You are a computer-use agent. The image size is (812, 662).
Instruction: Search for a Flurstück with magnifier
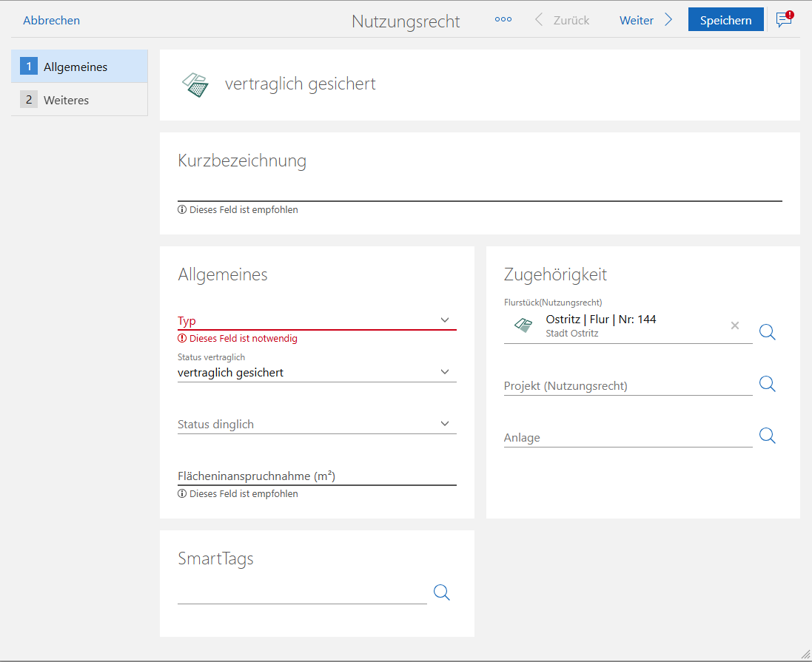tap(767, 332)
